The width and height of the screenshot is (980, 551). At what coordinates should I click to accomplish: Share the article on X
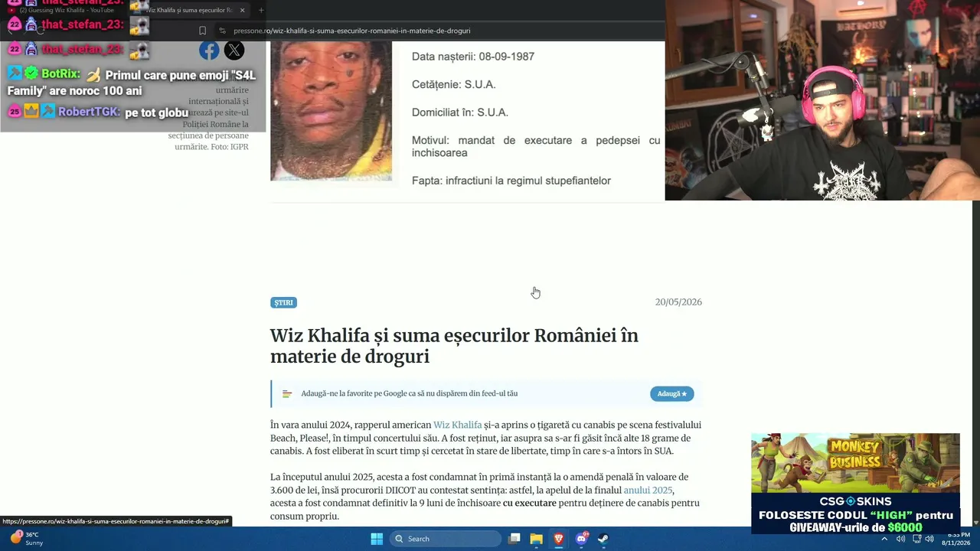(x=234, y=51)
